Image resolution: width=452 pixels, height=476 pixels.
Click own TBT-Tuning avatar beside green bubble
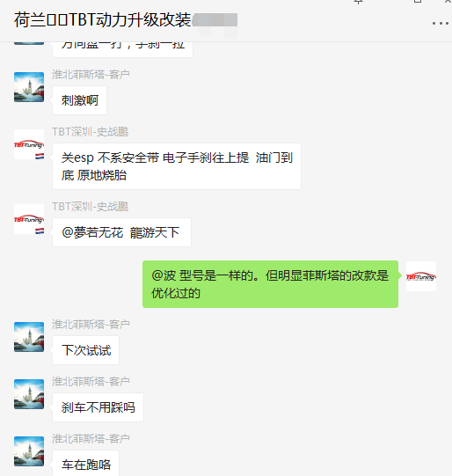coord(421,276)
